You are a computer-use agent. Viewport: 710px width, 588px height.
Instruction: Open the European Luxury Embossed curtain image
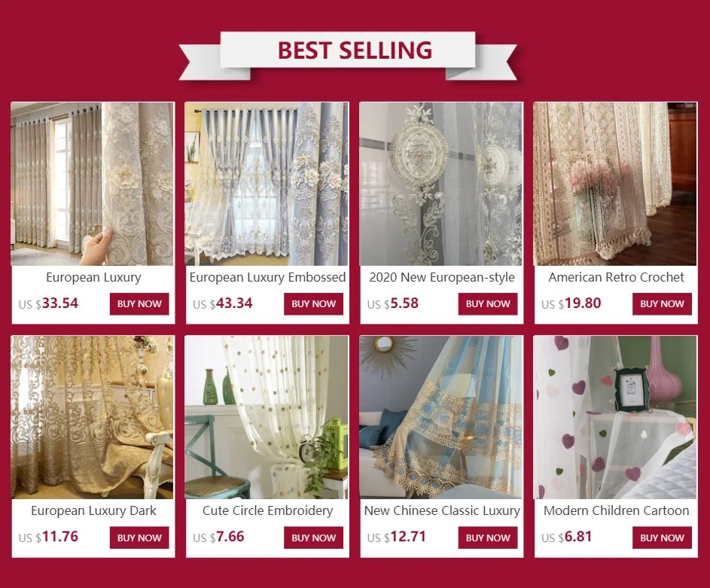point(267,184)
